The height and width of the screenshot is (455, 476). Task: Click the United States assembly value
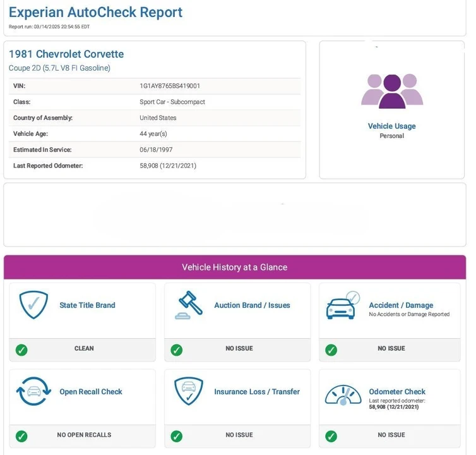[x=158, y=118]
